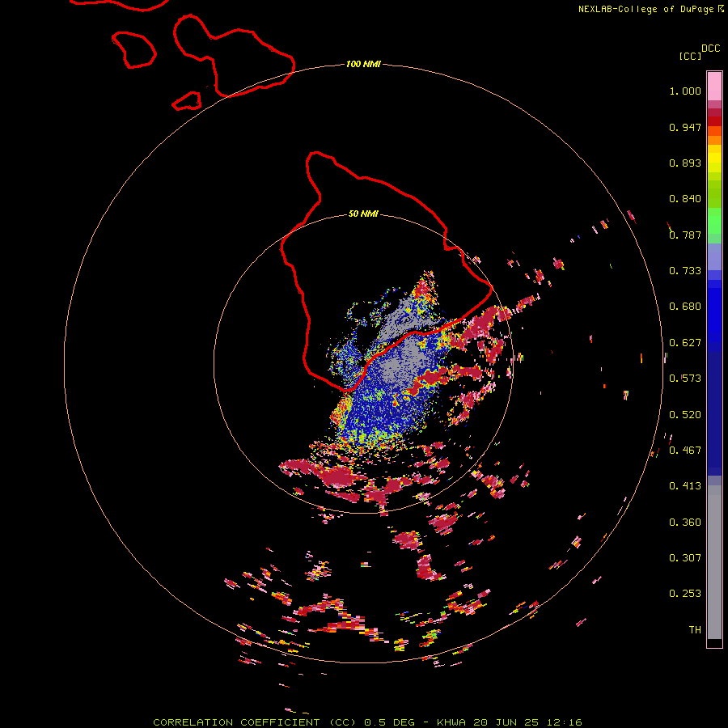Image resolution: width=728 pixels, height=728 pixels.
Task: Select the 0.733 legend value
Action: coord(685,271)
